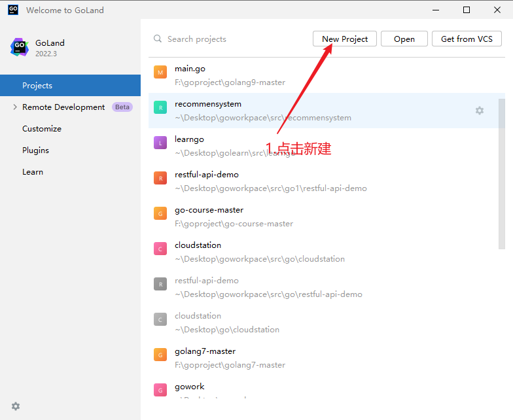Click the teal R icon for recommensystem
Viewport: 513px width, 420px height.
tap(160, 107)
